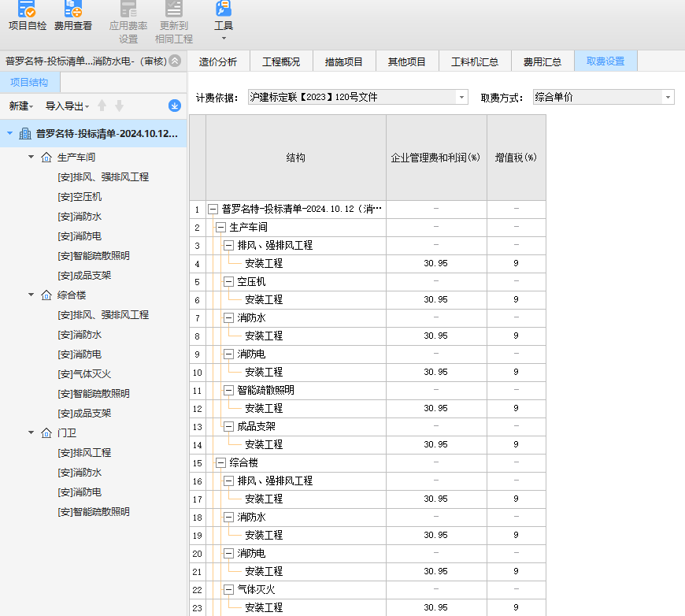Click 更新到相同工程 toolbar icon
This screenshot has width=685, height=616.
[174, 22]
